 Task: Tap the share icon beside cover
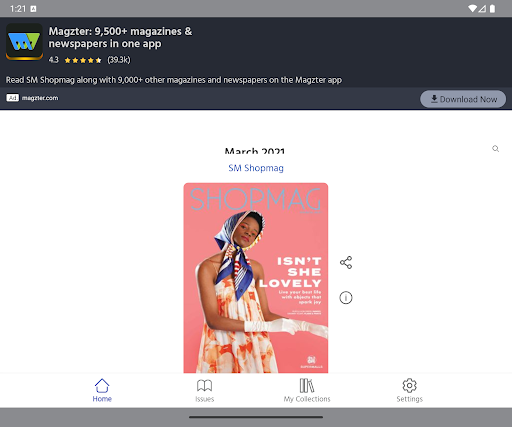click(x=346, y=262)
